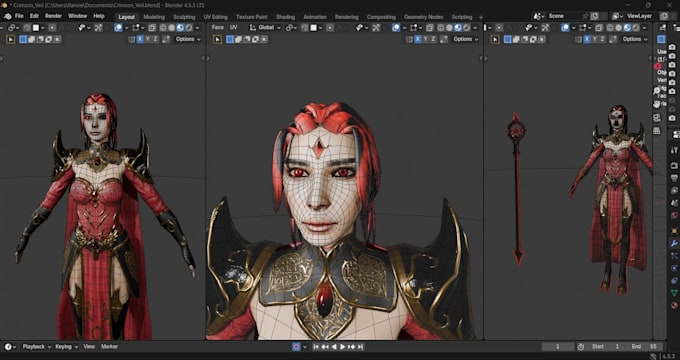Click Marker in the timeline header
This screenshot has height=360, width=680.
coord(109,347)
